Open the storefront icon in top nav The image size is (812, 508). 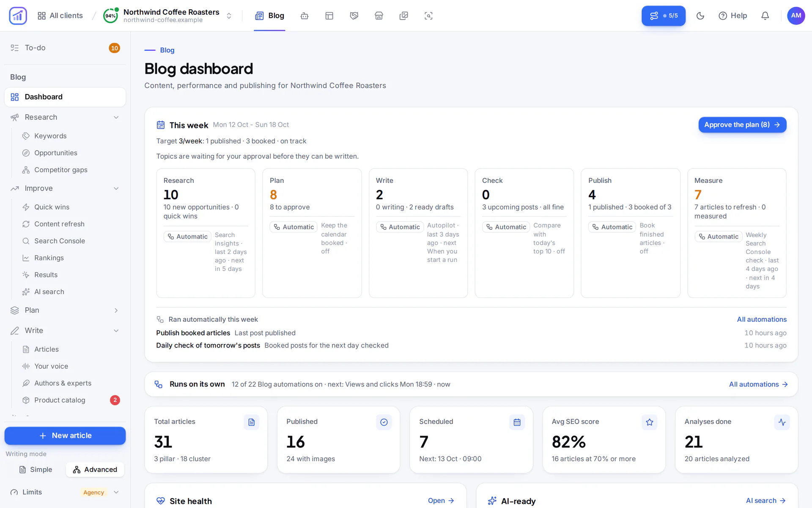point(379,16)
